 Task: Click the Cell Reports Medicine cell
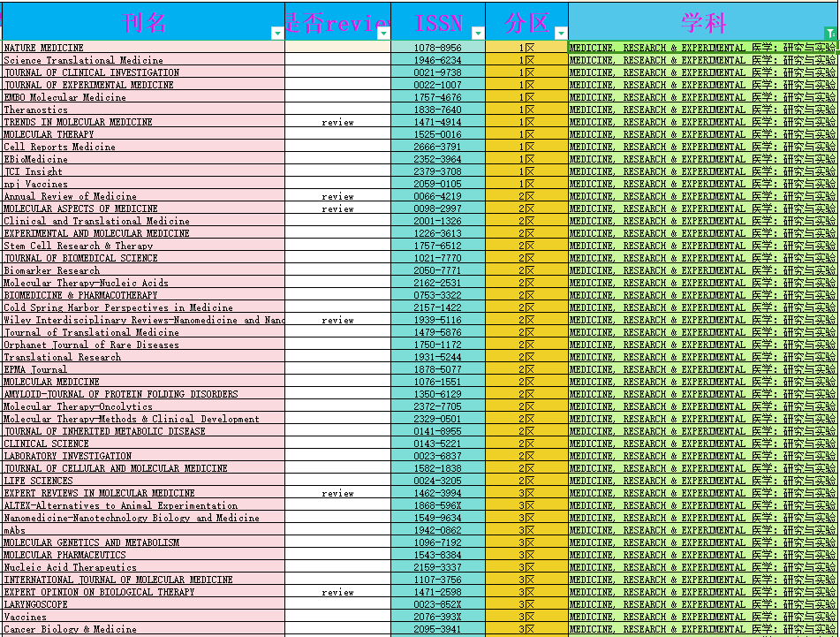(144, 147)
